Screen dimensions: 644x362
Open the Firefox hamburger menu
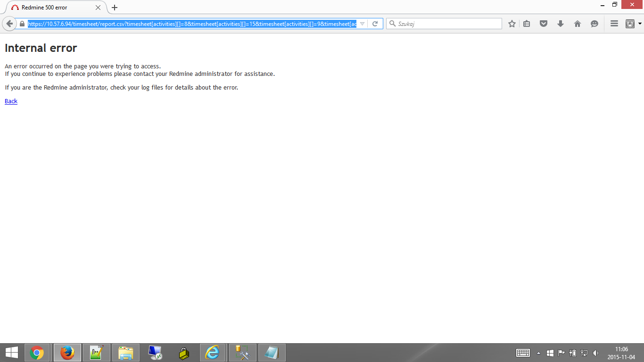pos(614,24)
